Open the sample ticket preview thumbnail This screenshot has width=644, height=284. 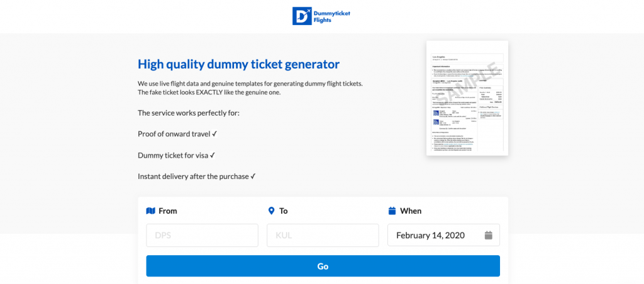(x=467, y=98)
